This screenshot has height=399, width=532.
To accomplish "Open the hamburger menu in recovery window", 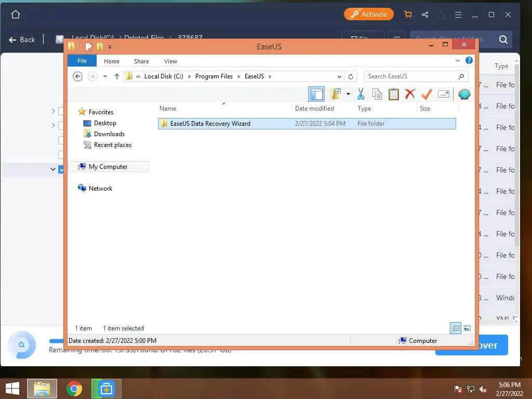I will coord(458,15).
